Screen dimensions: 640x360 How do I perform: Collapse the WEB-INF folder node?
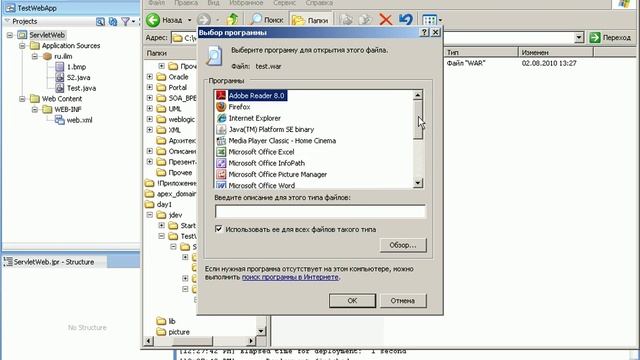tap(35, 109)
